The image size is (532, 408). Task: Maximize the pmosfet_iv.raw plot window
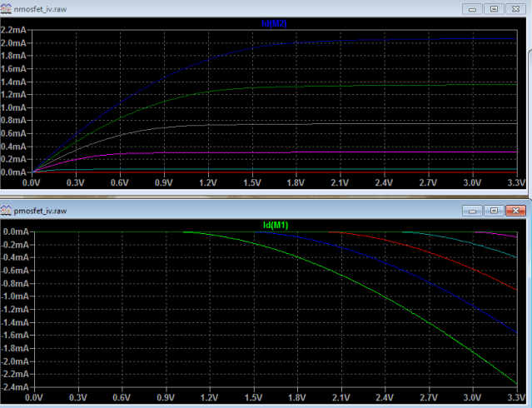tap(494, 210)
